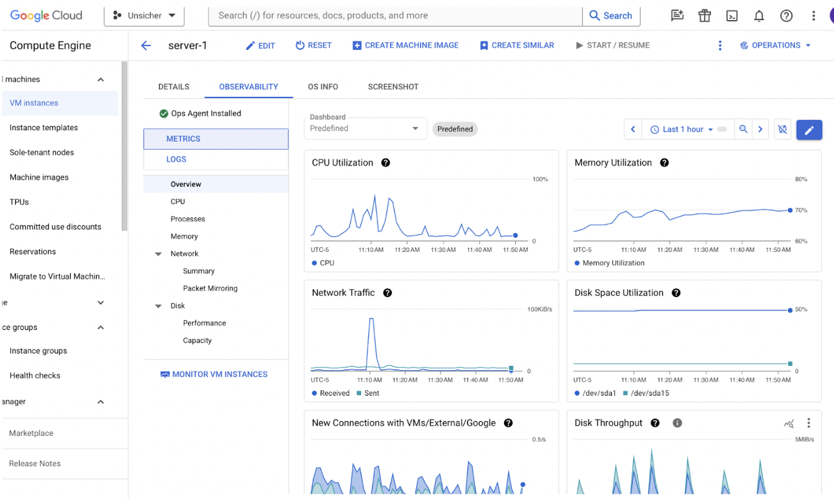Click RESET for the instance
The height and width of the screenshot is (504, 834).
pyautogui.click(x=314, y=45)
